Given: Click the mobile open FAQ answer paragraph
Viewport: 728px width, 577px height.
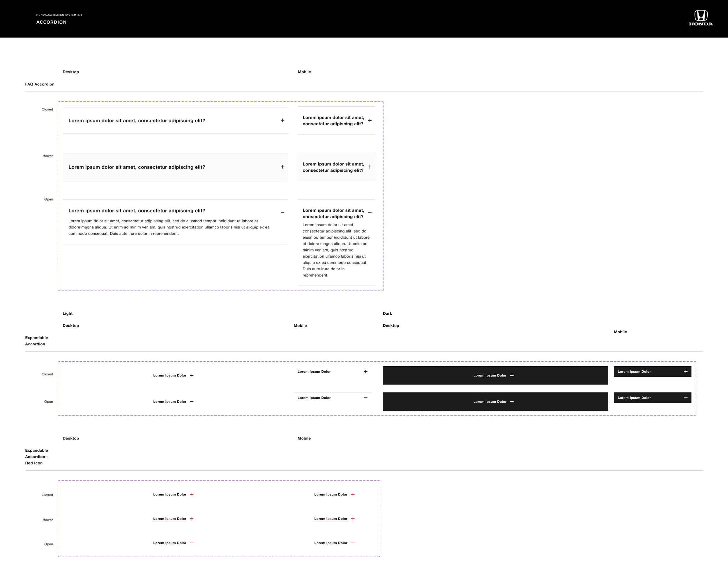Looking at the screenshot, I should (x=336, y=250).
